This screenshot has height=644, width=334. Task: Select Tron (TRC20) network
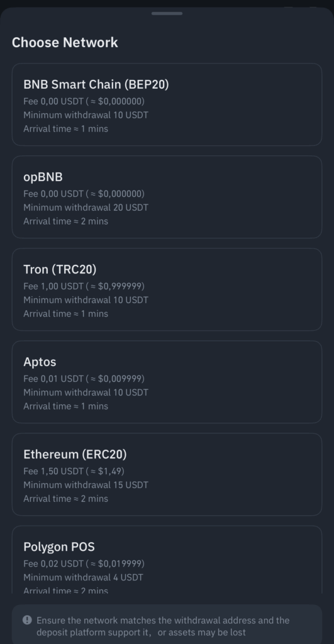coord(167,289)
